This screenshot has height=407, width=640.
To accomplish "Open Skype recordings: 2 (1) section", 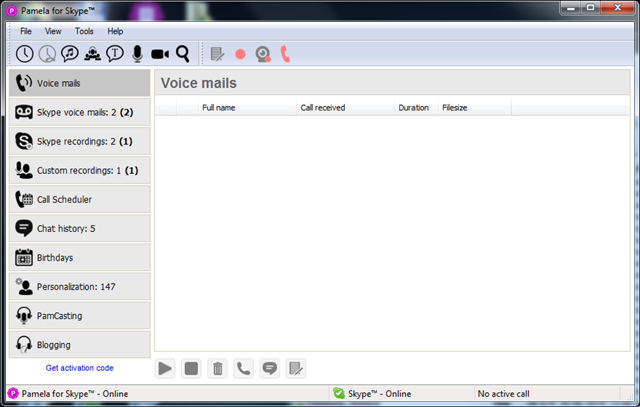I will click(80, 141).
